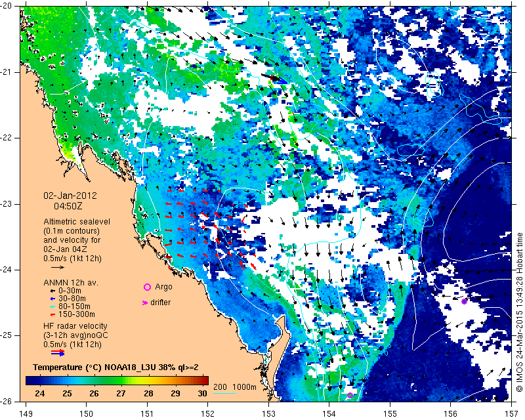Screen dimensions: 525x420
Task: Click the colorbar tick label 29
Action: 175,394
